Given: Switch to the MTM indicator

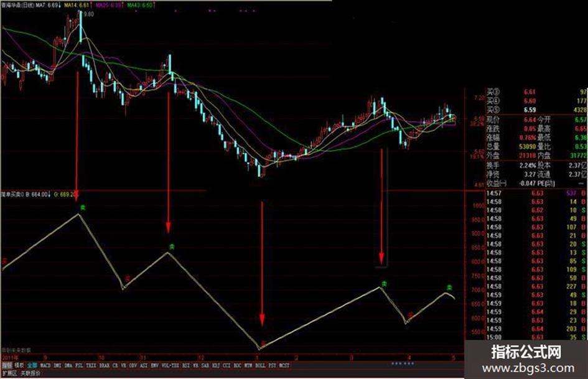Looking at the screenshot, I should [248, 365].
